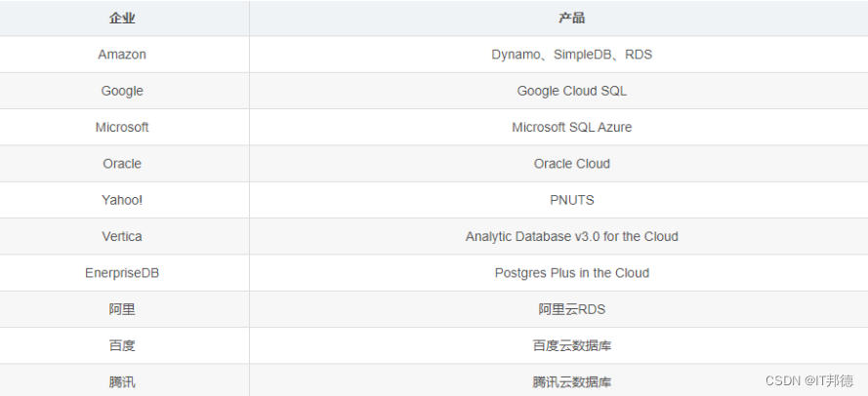
Task: Click the 阿里 company cell
Action: point(122,309)
